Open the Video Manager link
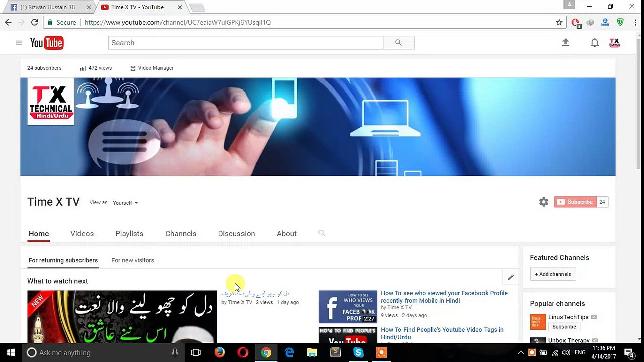The width and height of the screenshot is (644, 362). point(152,68)
